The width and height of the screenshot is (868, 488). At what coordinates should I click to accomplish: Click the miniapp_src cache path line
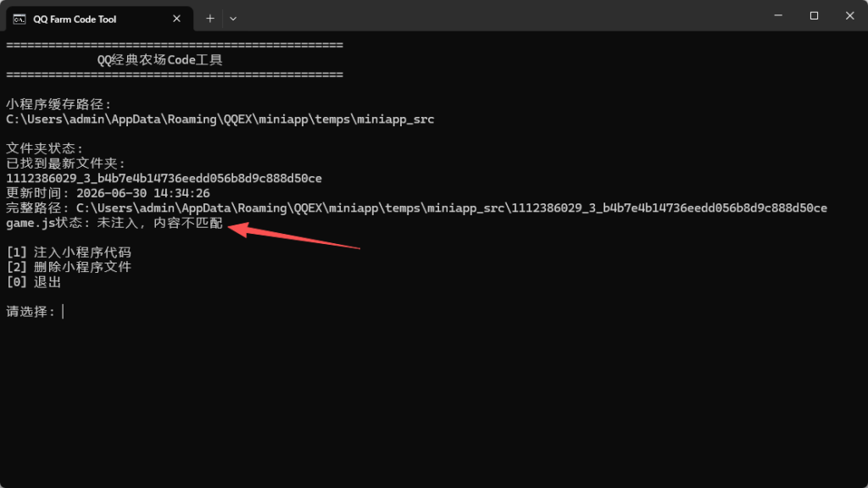point(220,119)
